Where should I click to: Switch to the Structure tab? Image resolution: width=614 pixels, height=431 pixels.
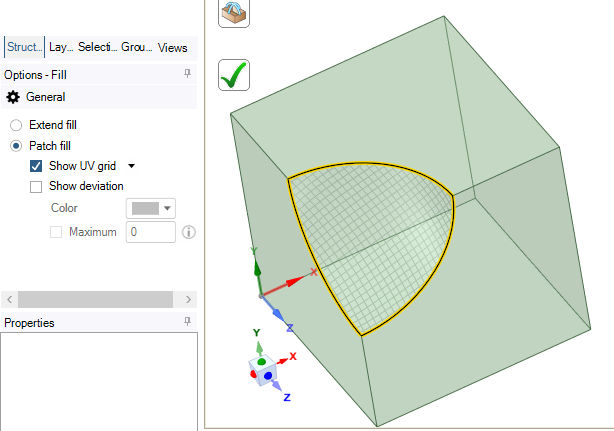(x=24, y=47)
